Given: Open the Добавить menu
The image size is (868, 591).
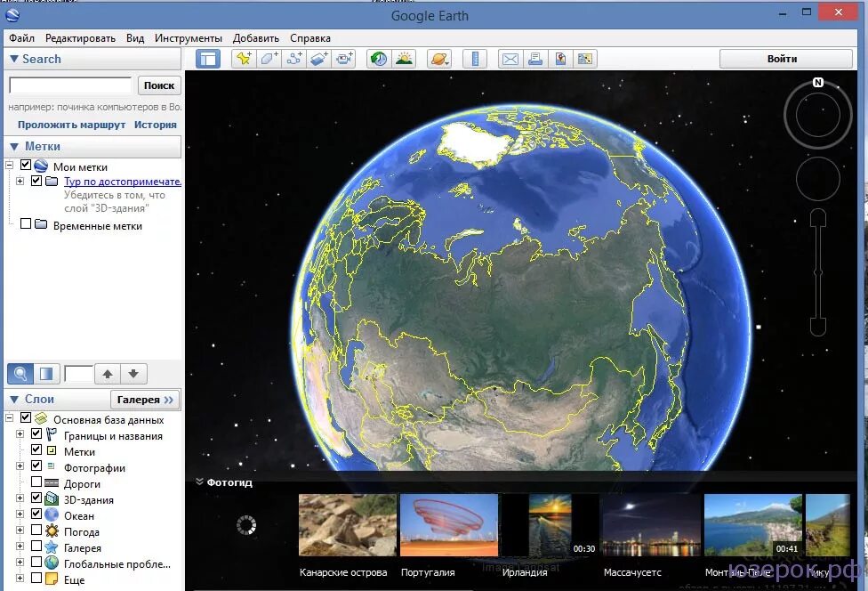Looking at the screenshot, I should pyautogui.click(x=256, y=38).
